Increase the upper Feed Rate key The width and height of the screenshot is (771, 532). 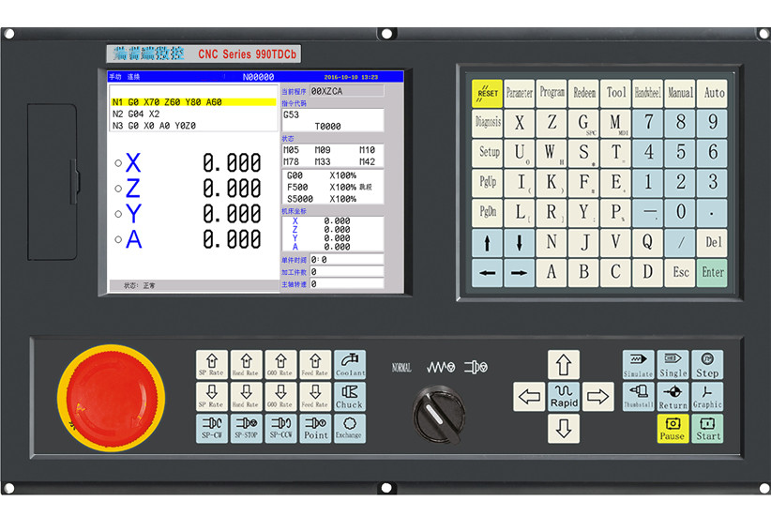click(x=315, y=364)
